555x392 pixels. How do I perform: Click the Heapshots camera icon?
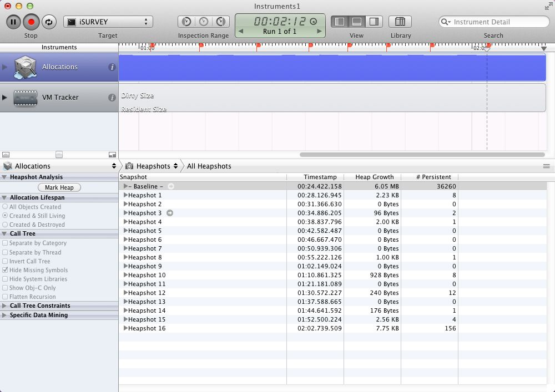(x=129, y=166)
